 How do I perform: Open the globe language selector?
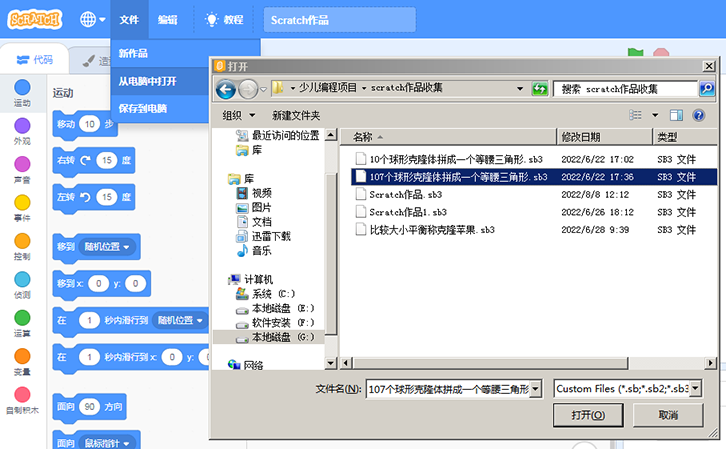(x=92, y=19)
